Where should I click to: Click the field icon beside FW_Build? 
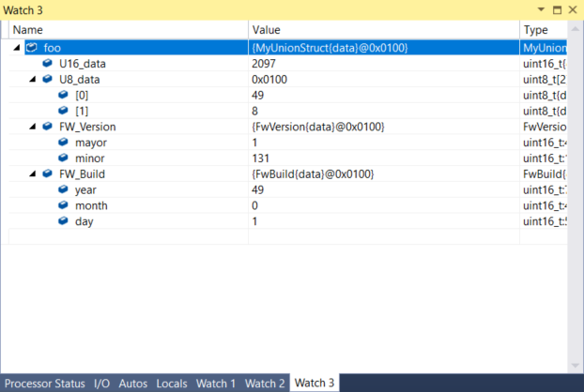(47, 173)
